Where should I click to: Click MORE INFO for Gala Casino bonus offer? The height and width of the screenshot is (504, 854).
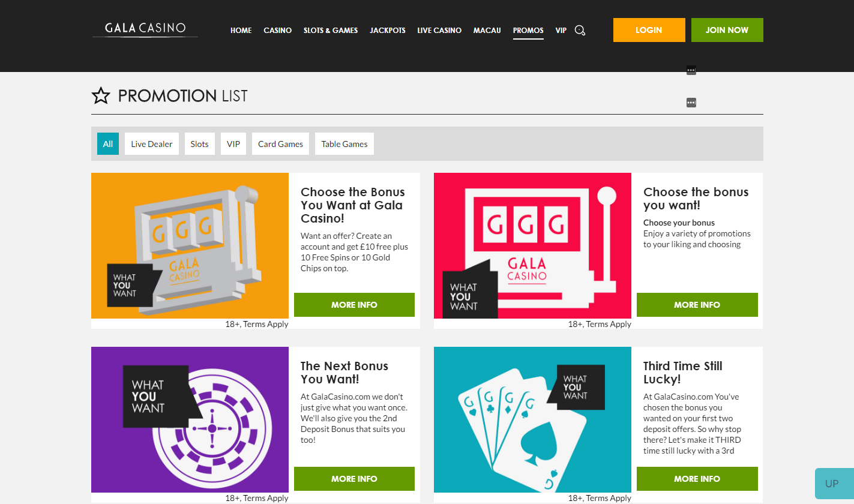coord(354,305)
